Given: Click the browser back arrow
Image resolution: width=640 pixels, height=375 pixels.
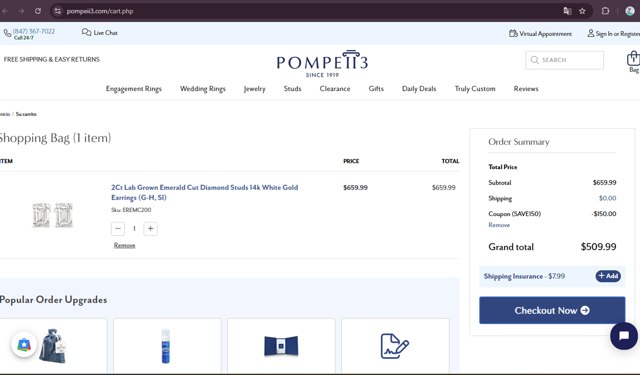Looking at the screenshot, I should click(x=5, y=11).
